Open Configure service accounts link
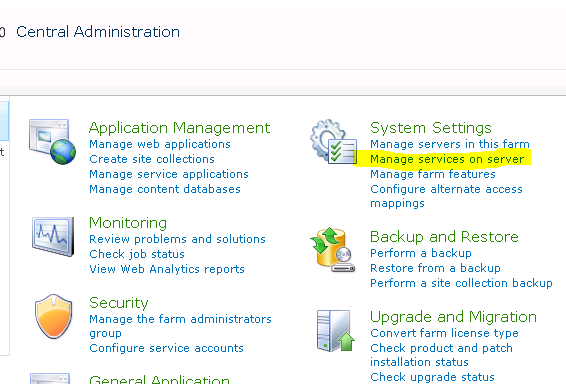The image size is (566, 384). click(x=166, y=348)
